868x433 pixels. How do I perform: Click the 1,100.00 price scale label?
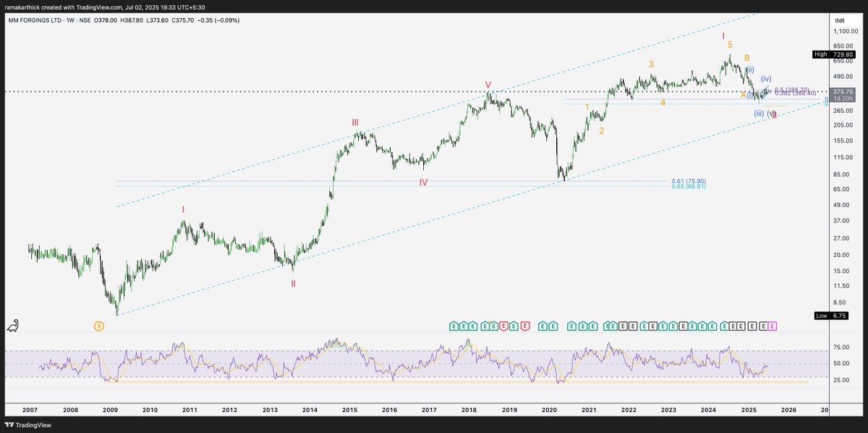pyautogui.click(x=844, y=33)
